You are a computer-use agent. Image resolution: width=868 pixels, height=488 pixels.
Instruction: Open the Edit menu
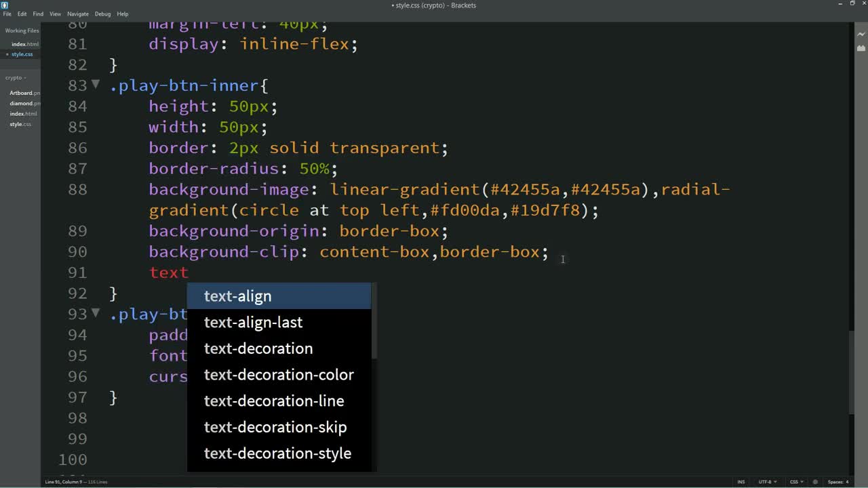[x=22, y=14]
